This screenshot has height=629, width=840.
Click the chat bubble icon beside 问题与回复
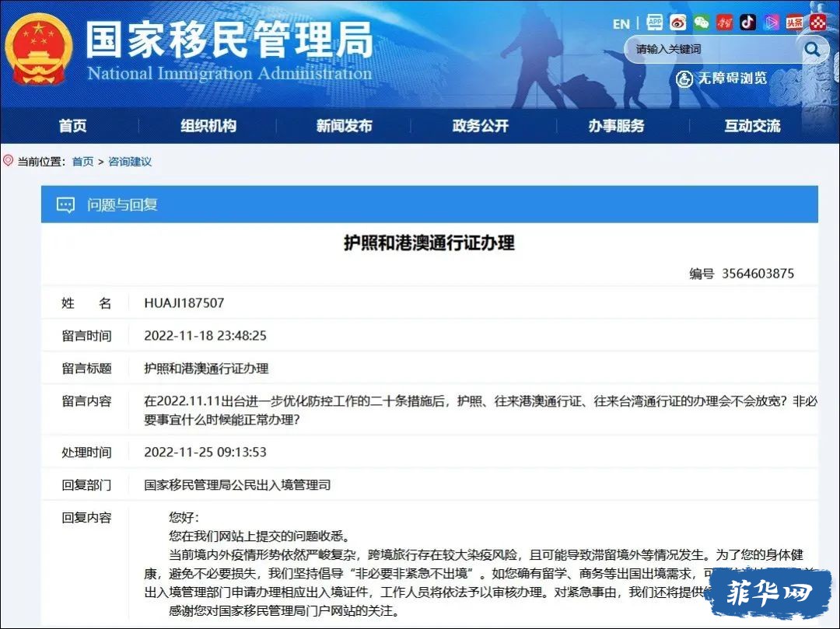tap(65, 204)
